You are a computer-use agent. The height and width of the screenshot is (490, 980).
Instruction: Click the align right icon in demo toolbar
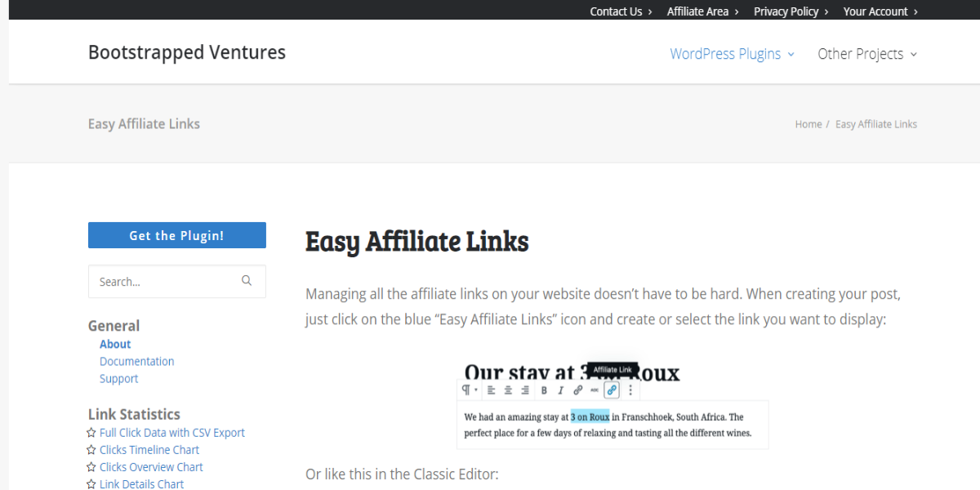click(x=525, y=390)
